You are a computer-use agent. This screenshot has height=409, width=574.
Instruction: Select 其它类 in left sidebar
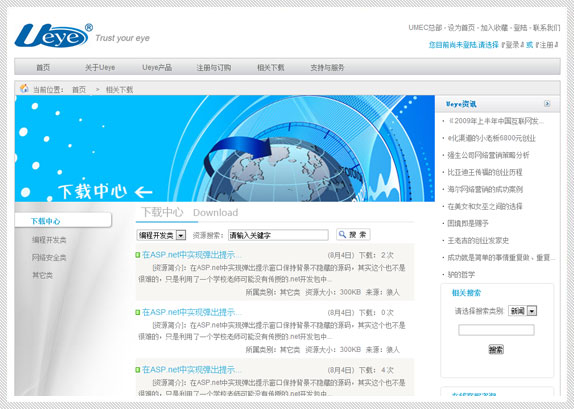(x=42, y=275)
